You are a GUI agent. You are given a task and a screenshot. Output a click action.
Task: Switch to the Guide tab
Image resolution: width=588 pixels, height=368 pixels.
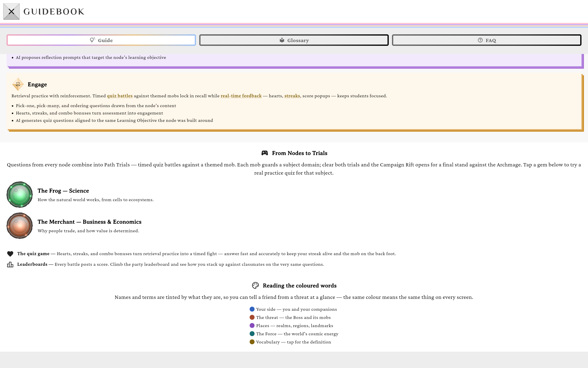(101, 40)
